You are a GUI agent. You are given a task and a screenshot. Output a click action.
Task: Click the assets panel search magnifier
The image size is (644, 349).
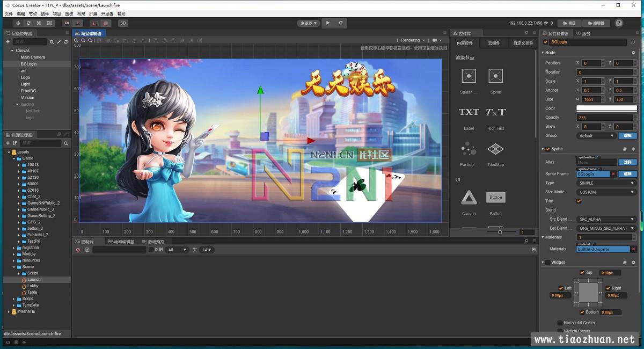pyautogui.click(x=66, y=143)
